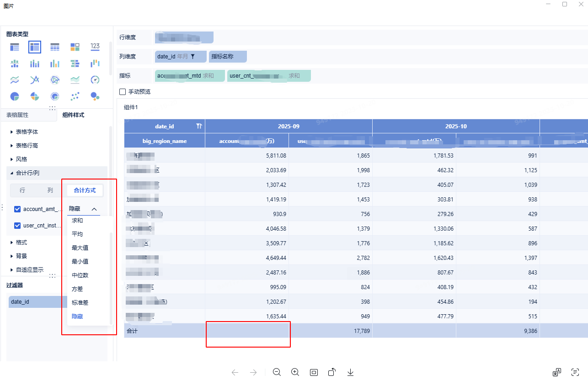Click the filter funnel on date_id pill

click(x=192, y=57)
